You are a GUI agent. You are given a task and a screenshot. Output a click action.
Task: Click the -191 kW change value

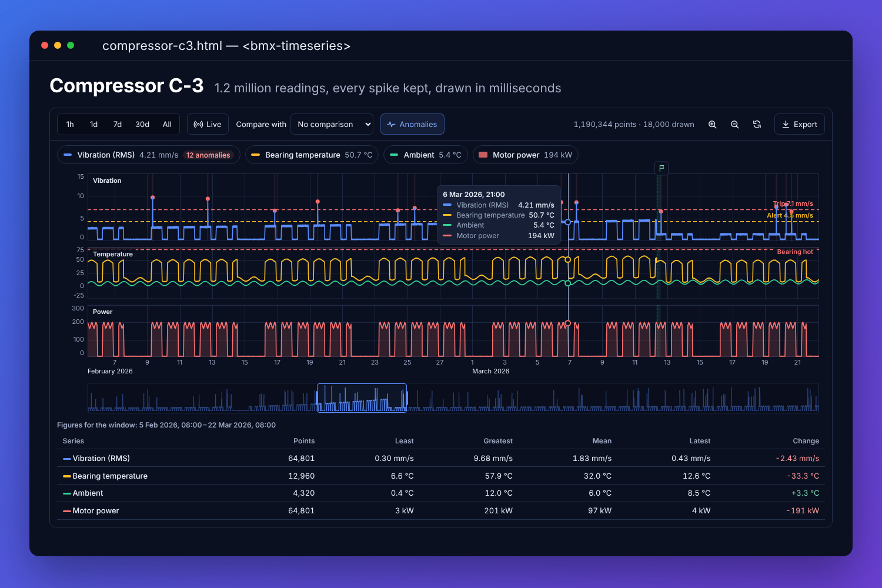click(803, 511)
